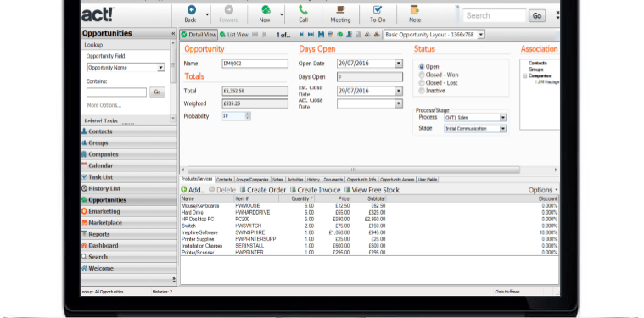Click the To-Do checkmark icon

[x=377, y=10]
